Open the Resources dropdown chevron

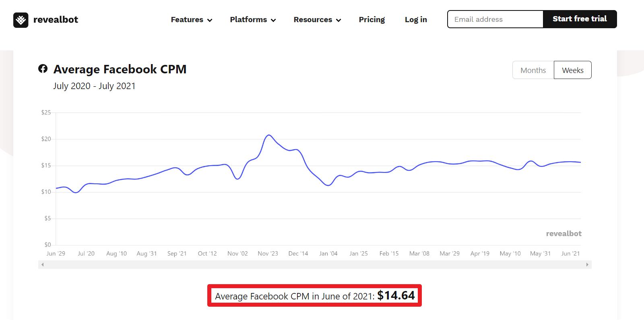pyautogui.click(x=339, y=20)
